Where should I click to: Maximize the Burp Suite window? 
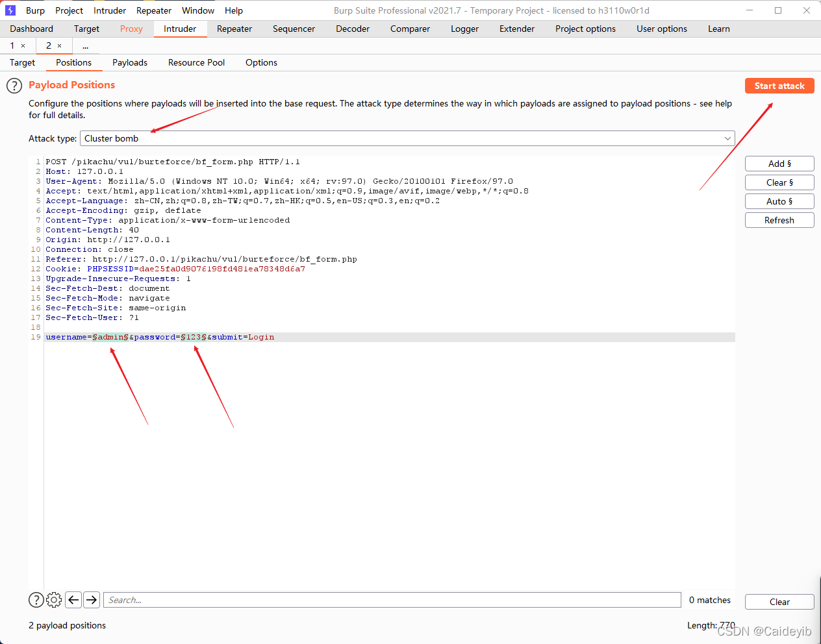pos(778,10)
